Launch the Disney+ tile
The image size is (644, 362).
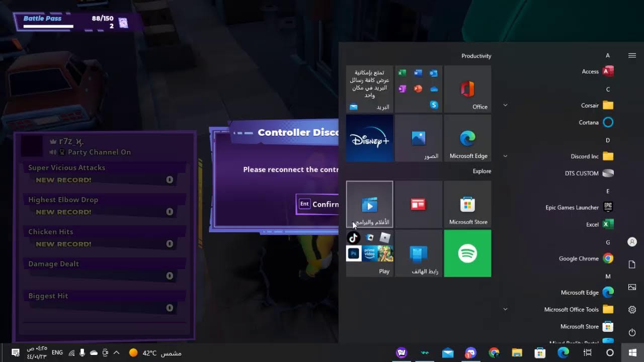(x=370, y=138)
